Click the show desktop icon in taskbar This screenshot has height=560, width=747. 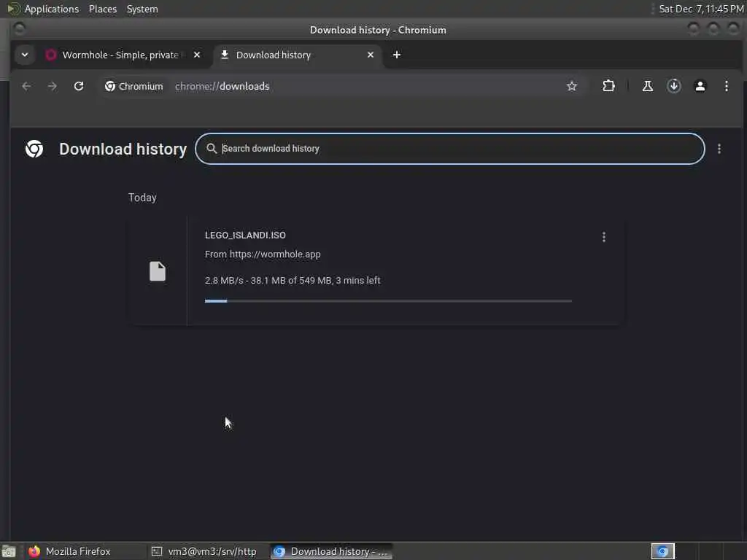(9, 551)
